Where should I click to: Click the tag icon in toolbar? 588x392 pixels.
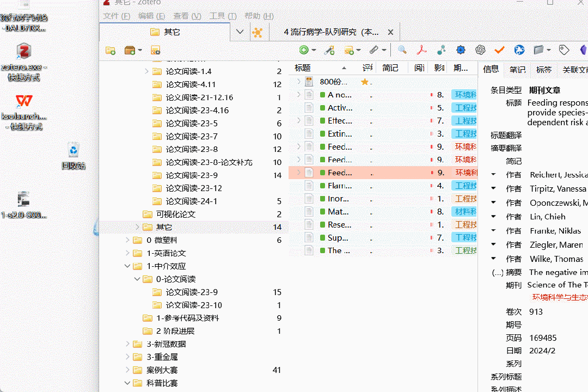tap(563, 50)
